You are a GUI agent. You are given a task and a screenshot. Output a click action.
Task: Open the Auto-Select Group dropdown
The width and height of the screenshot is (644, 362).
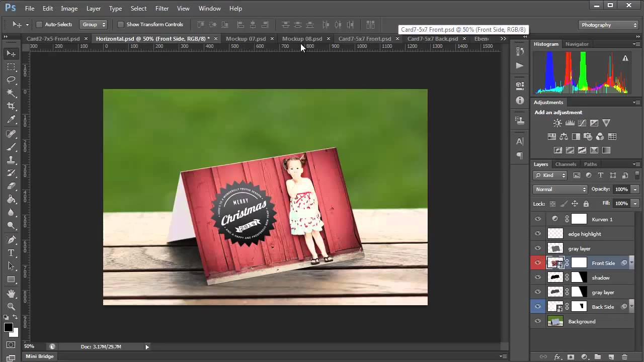(94, 25)
